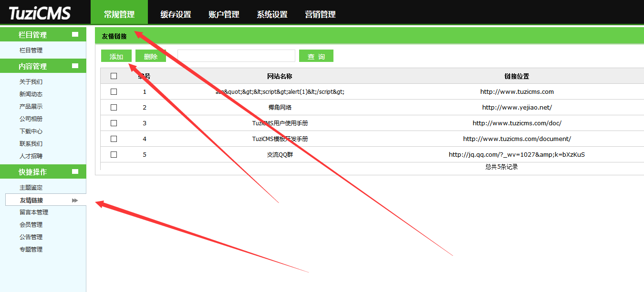This screenshot has width=644, height=292.
Task: Click the 友情链接 panel title bar
Action: pyautogui.click(x=370, y=36)
